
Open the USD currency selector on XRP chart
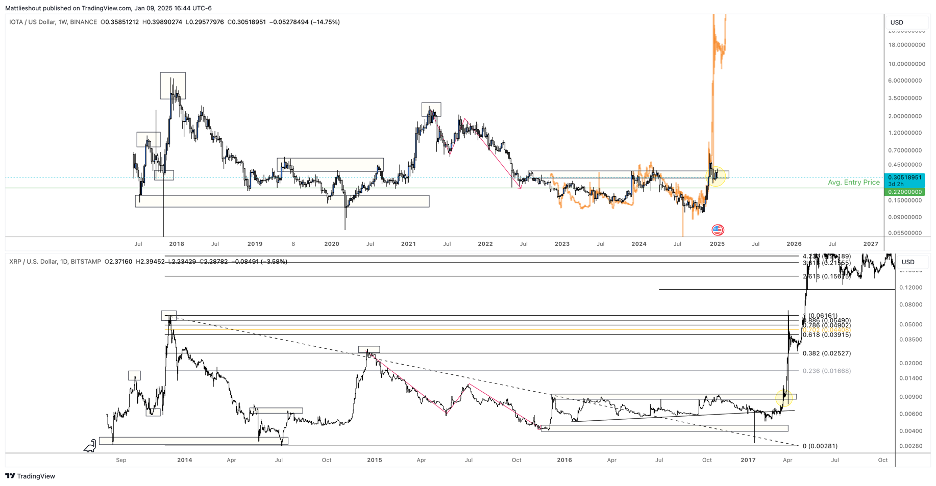(907, 262)
